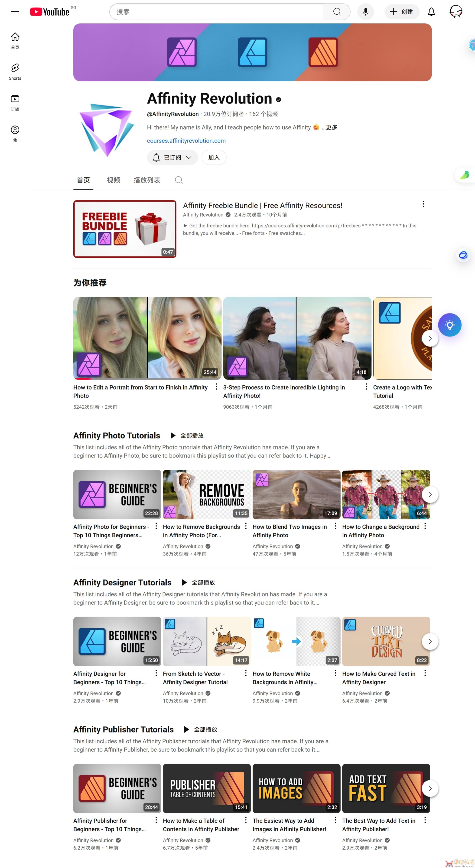Open Affinity Publisher Tutorials playlist heading
Image resolution: width=475 pixels, height=868 pixels.
pos(123,729)
